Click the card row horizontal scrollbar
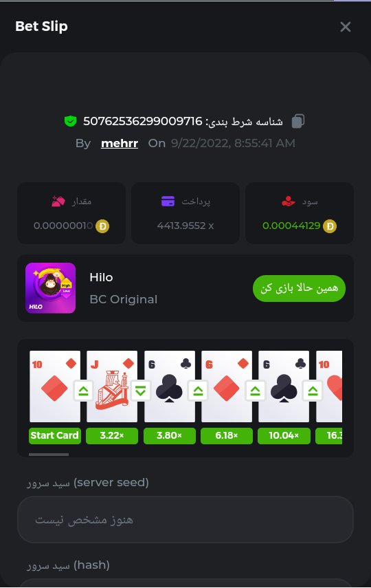 point(49,455)
